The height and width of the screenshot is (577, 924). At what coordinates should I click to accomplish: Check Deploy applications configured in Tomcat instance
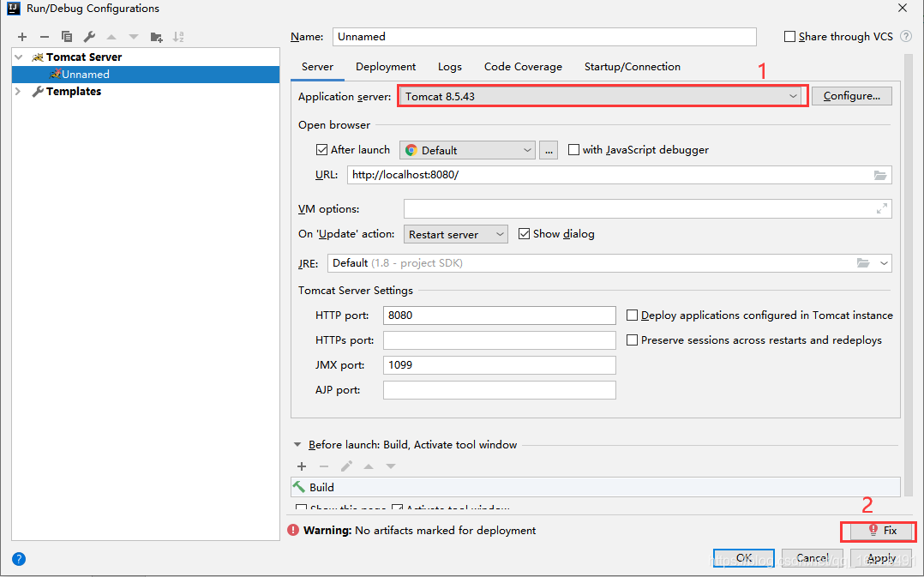pos(632,316)
